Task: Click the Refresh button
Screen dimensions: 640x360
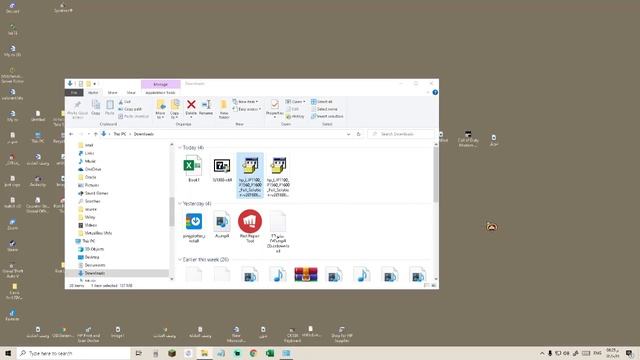Action: tap(358, 134)
